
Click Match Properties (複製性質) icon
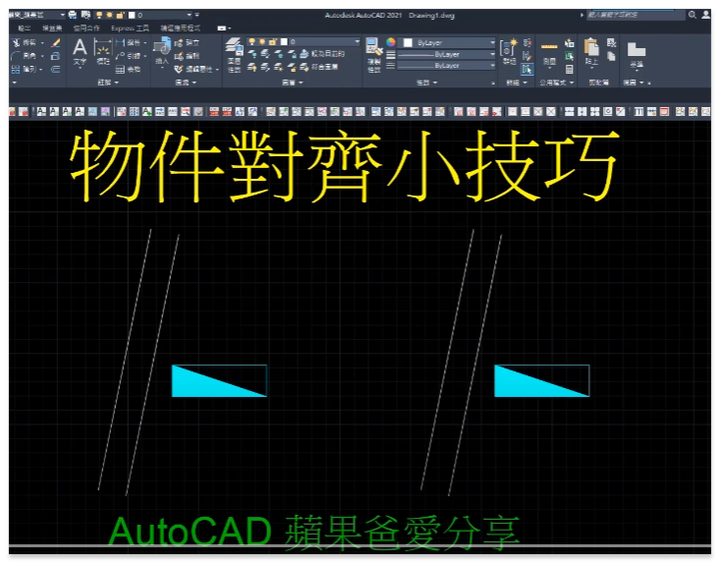[x=374, y=55]
